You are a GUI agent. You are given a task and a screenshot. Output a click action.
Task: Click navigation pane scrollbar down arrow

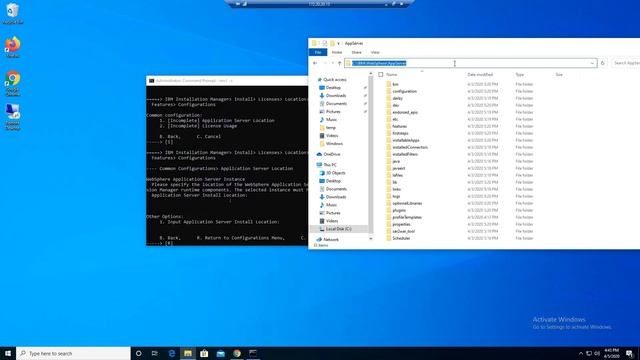[x=371, y=239]
